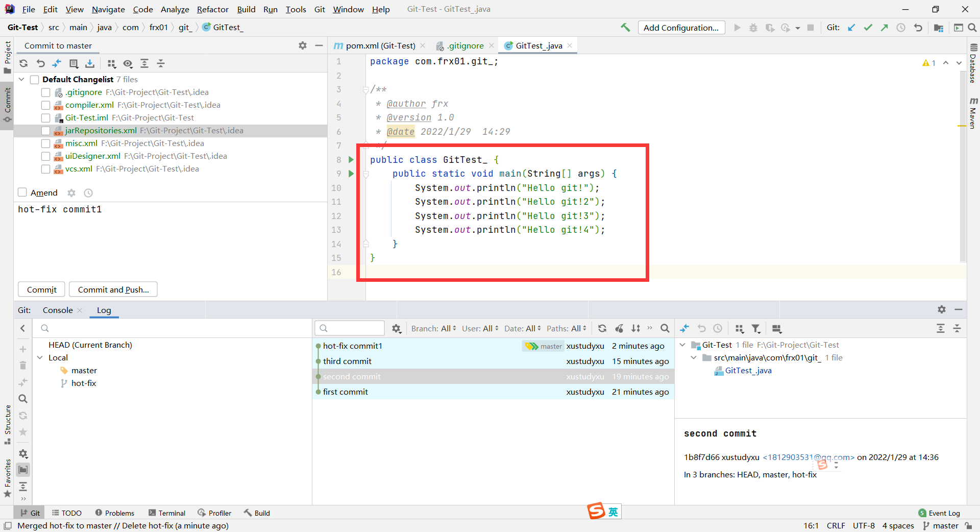Click the Group By icon in Commit toolbar
The image size is (980, 532).
[111, 63]
